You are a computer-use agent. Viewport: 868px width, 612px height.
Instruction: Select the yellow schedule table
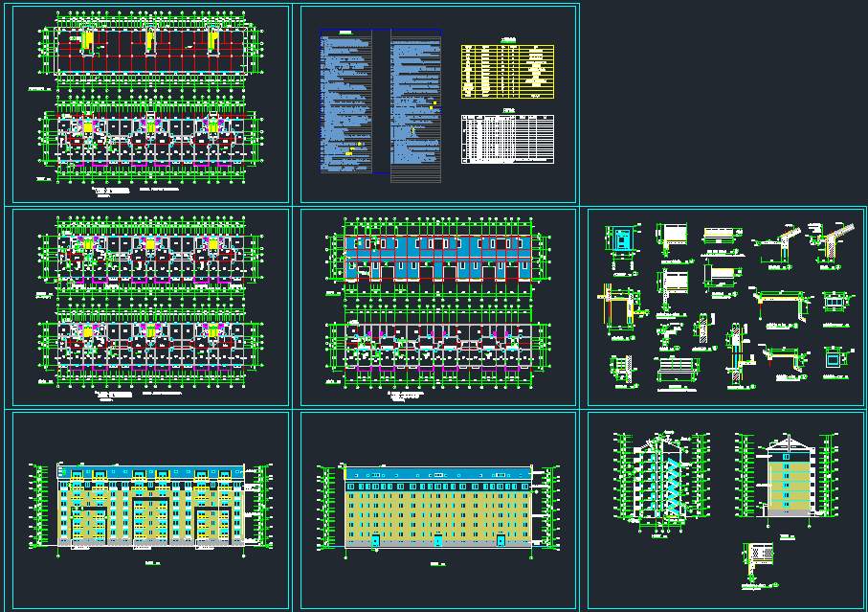tap(507, 72)
